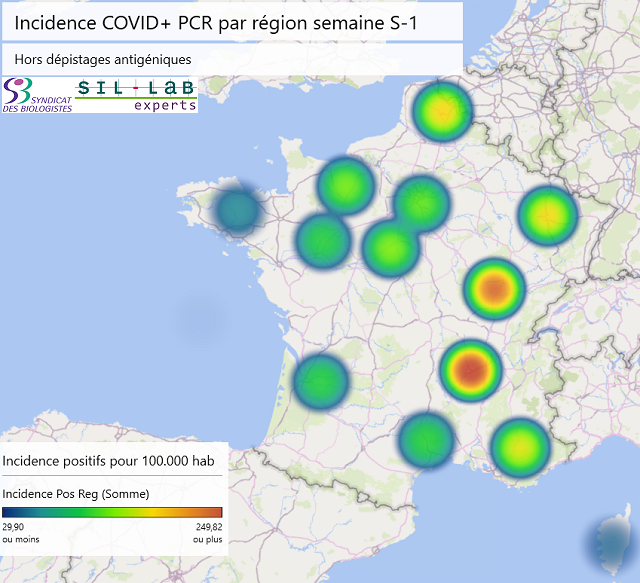Click the Brittany dark teal heat spot
This screenshot has height=583, width=640.
(238, 210)
